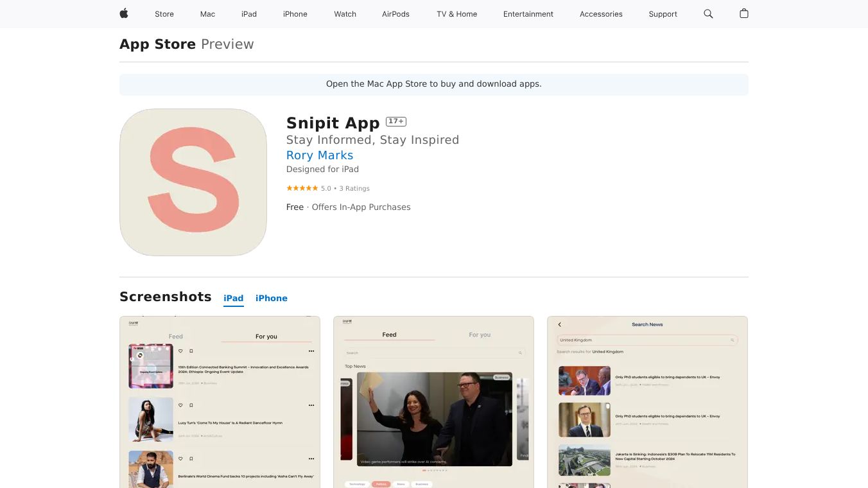Switch to the iPhone screenshots tab
Image resolution: width=868 pixels, height=488 pixels.
click(x=272, y=299)
